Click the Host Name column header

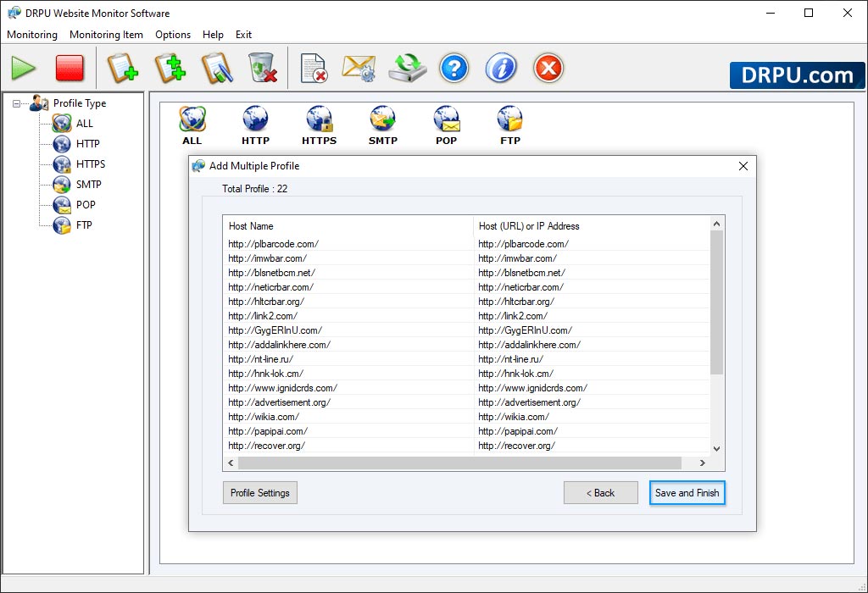(x=348, y=226)
